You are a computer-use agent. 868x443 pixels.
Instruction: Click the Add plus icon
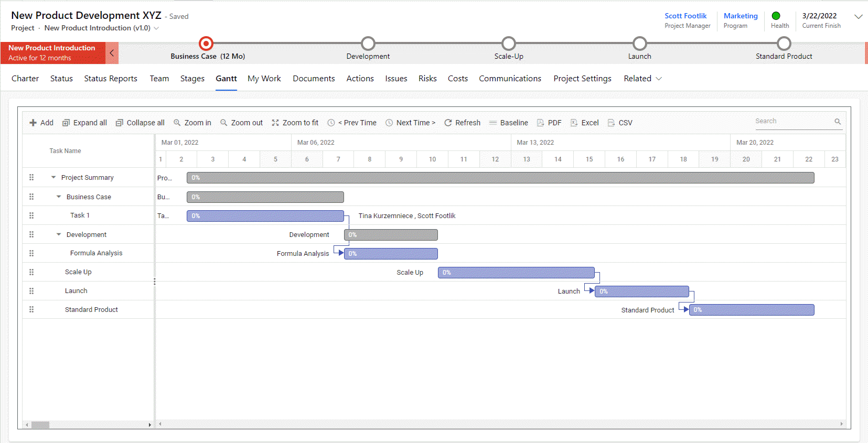click(x=33, y=123)
